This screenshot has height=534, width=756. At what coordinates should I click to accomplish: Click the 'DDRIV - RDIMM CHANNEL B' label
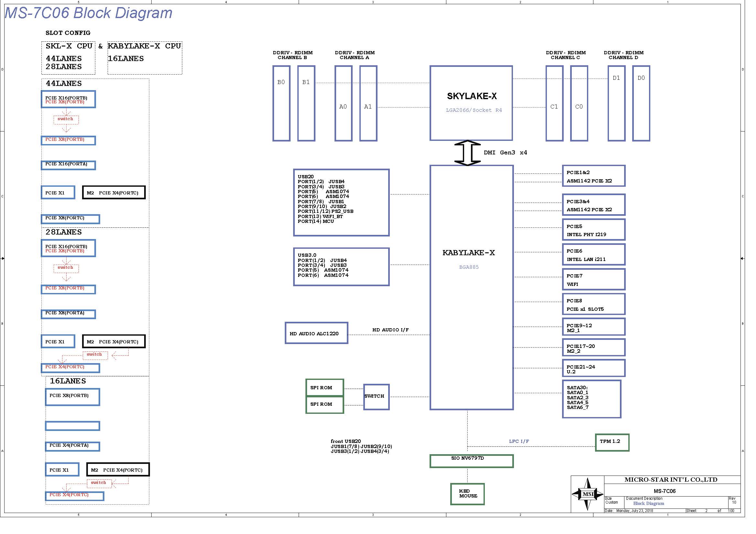click(x=293, y=55)
